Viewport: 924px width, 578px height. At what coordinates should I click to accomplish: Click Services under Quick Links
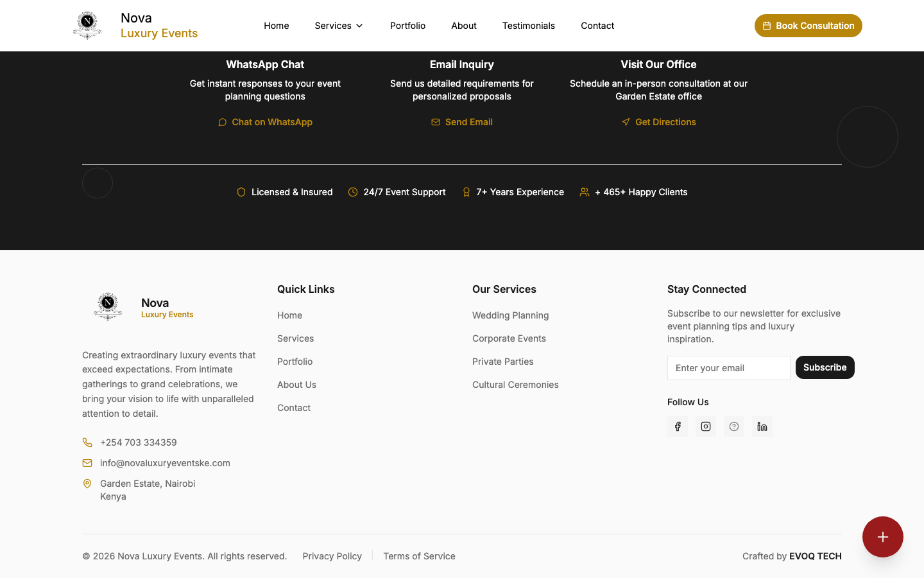pyautogui.click(x=296, y=338)
